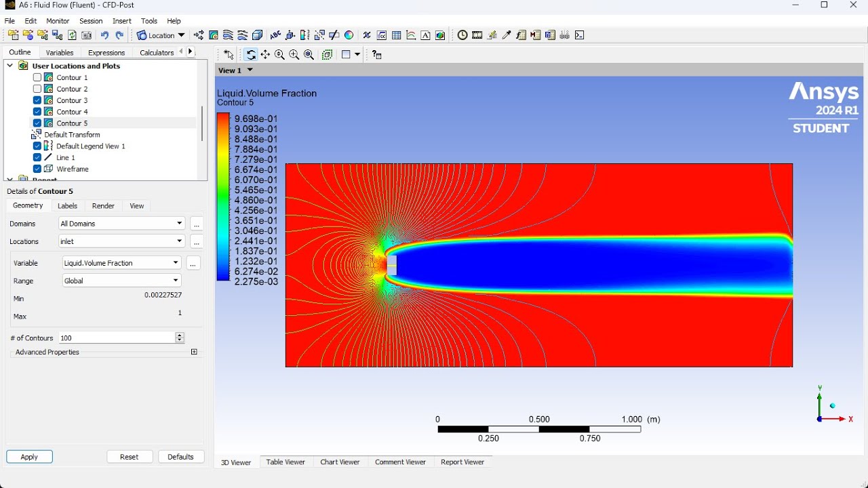Open the Insert menu
Image resolution: width=868 pixels, height=488 pixels.
122,21
